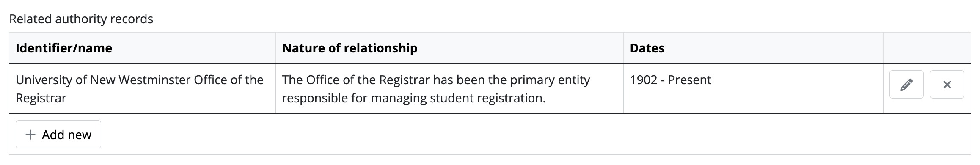Click the University of New Westminster name cell

142,89
